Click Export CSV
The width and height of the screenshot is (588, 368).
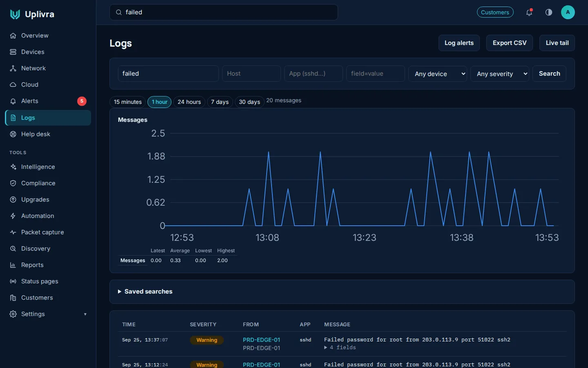click(510, 43)
